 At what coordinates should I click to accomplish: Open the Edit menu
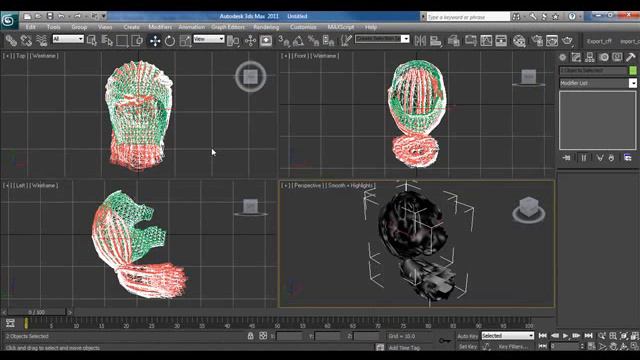[x=31, y=27]
